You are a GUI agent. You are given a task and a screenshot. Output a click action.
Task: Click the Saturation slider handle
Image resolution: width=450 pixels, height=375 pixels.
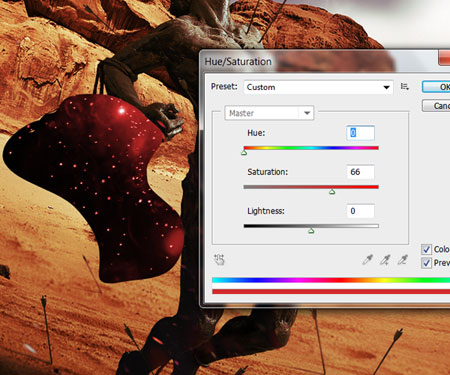(332, 192)
